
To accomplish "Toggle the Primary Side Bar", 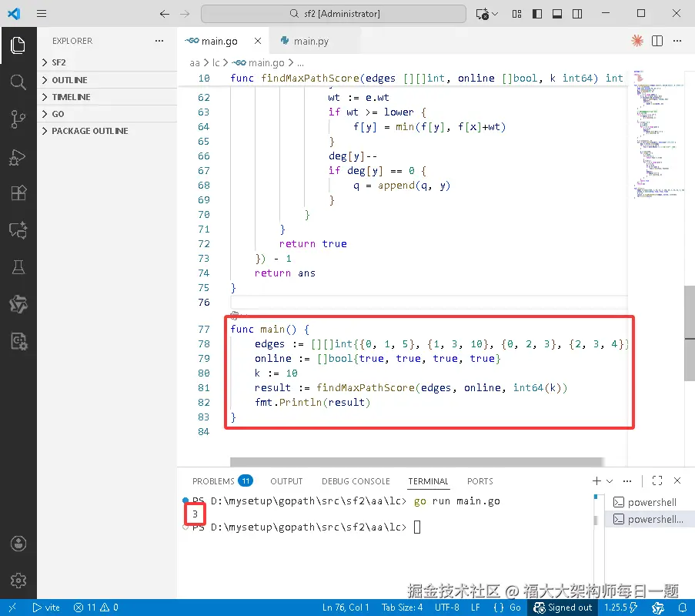I will [x=537, y=14].
